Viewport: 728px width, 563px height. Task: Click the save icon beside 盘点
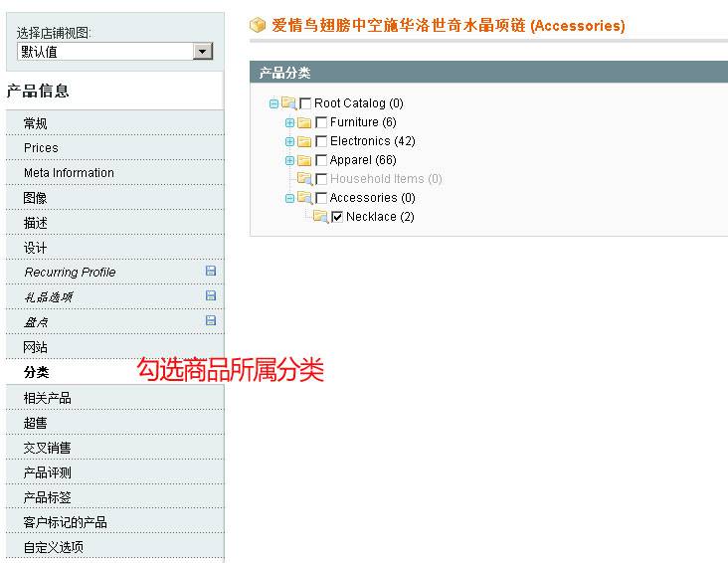[x=210, y=320]
